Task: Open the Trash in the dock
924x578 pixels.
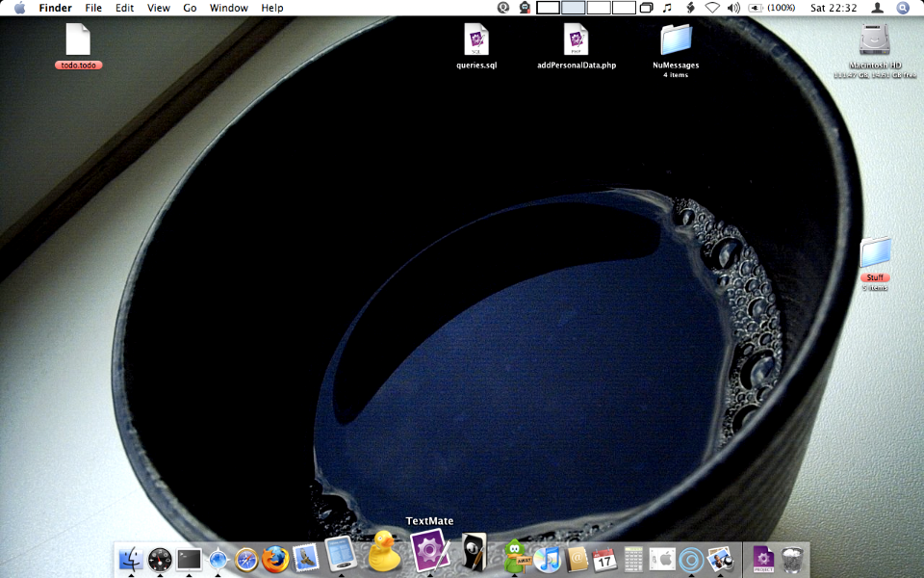Action: (x=792, y=559)
